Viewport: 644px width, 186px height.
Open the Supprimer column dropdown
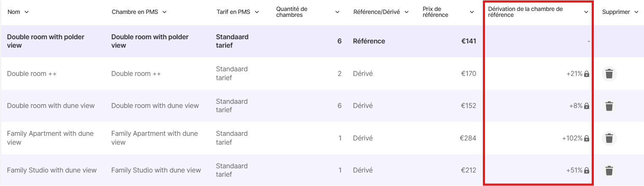click(636, 12)
